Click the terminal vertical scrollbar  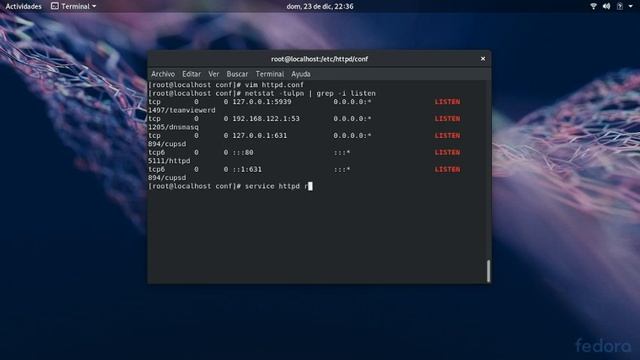click(x=488, y=271)
